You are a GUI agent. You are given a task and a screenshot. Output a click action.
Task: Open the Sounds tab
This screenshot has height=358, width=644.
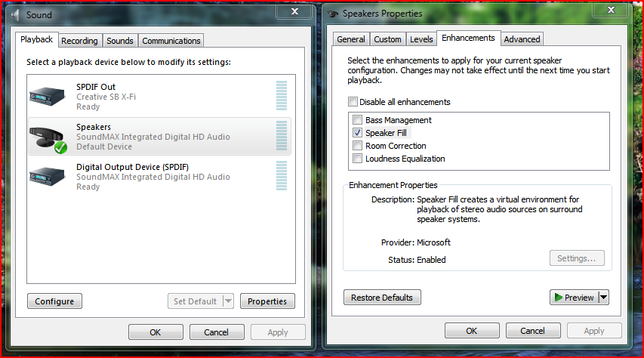click(x=120, y=41)
